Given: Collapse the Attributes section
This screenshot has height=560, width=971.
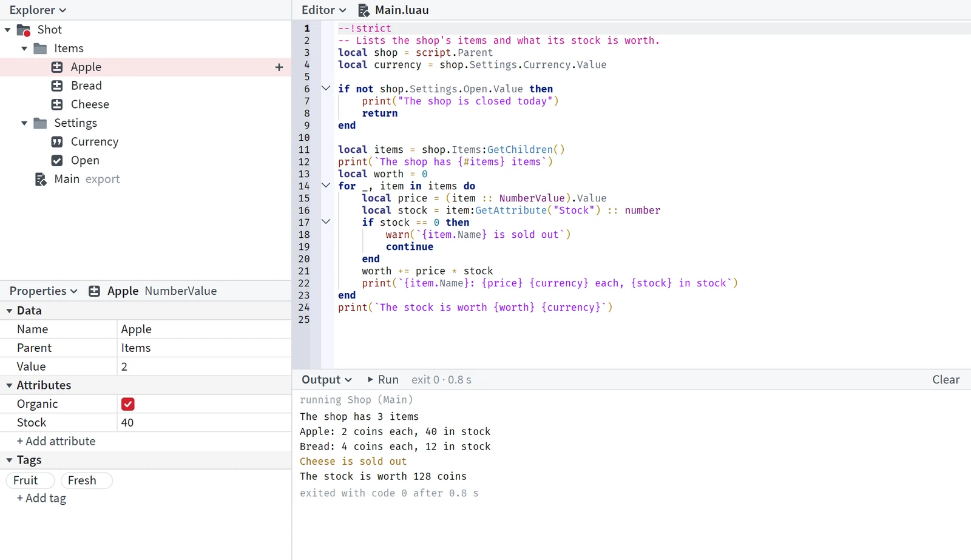Looking at the screenshot, I should (x=9, y=385).
